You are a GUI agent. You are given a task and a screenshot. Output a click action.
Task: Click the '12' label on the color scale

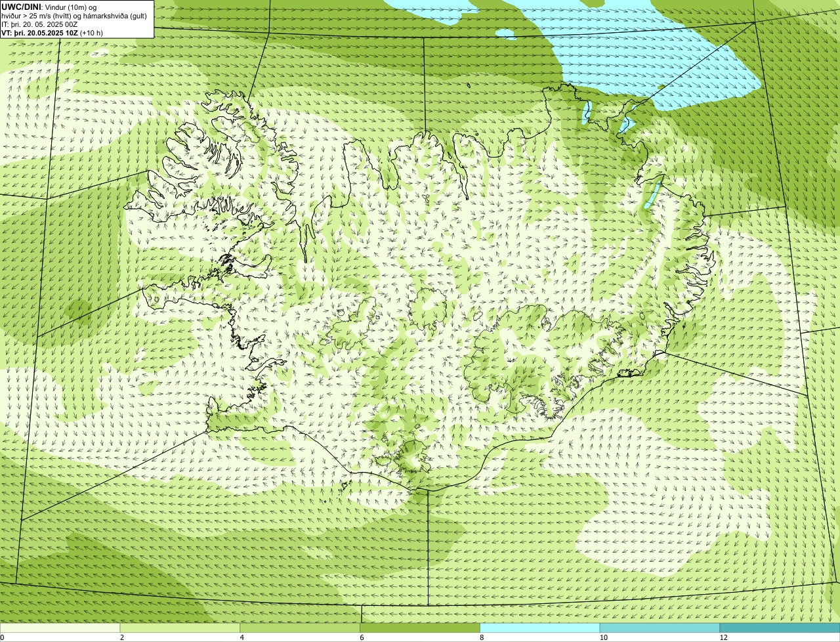[723, 637]
